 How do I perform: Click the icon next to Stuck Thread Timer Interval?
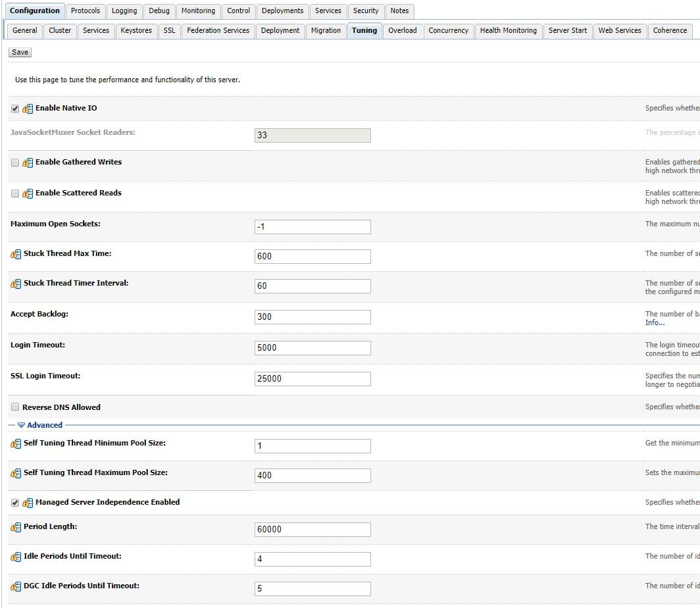click(x=14, y=282)
